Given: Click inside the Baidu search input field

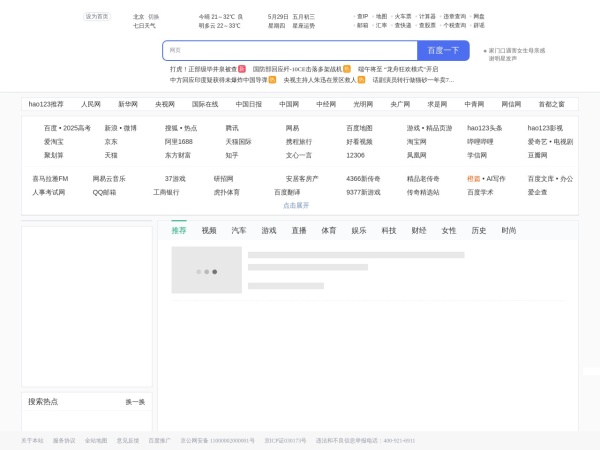Looking at the screenshot, I should (x=290, y=51).
